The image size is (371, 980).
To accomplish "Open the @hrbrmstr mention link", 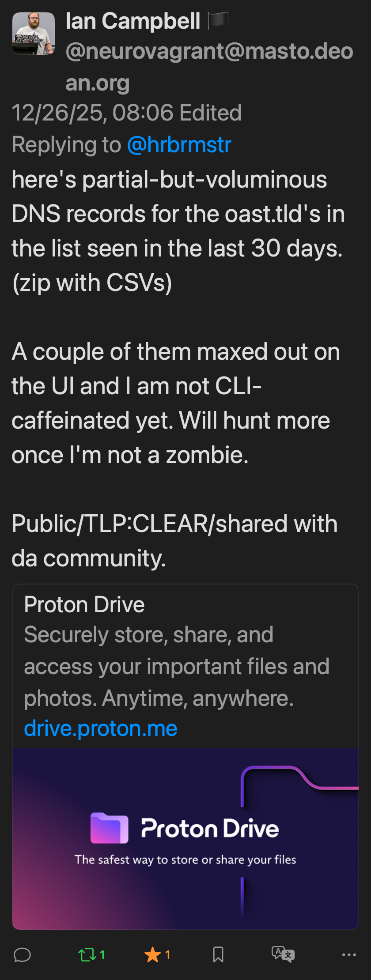I will pyautogui.click(x=179, y=145).
